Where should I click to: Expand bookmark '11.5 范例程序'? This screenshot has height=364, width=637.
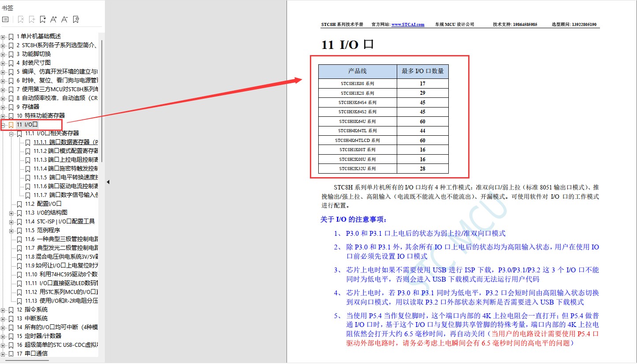(11, 230)
